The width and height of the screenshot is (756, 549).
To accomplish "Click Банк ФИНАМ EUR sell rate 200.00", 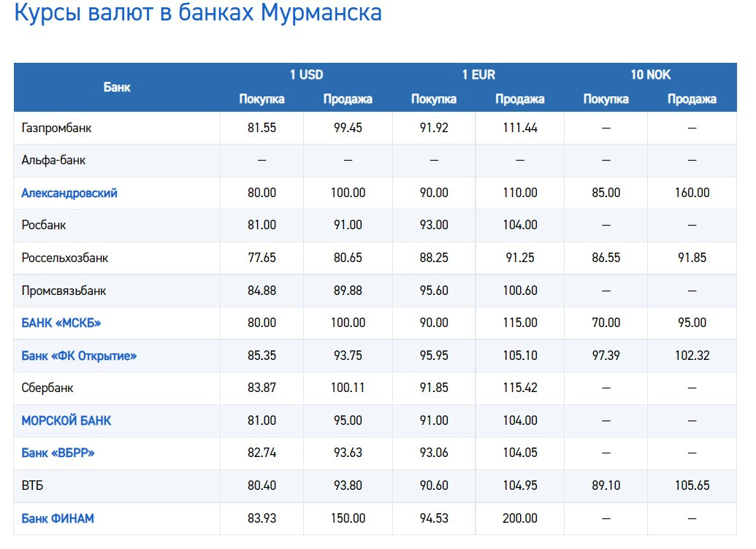I will [520, 518].
